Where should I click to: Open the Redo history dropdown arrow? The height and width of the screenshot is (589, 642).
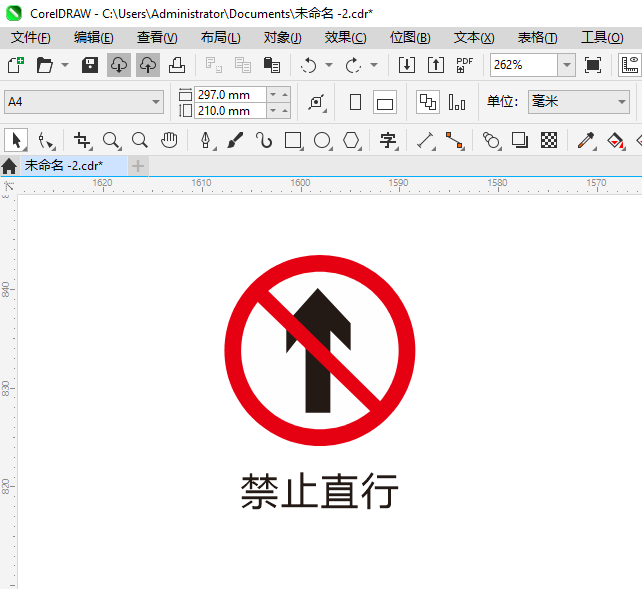(374, 65)
